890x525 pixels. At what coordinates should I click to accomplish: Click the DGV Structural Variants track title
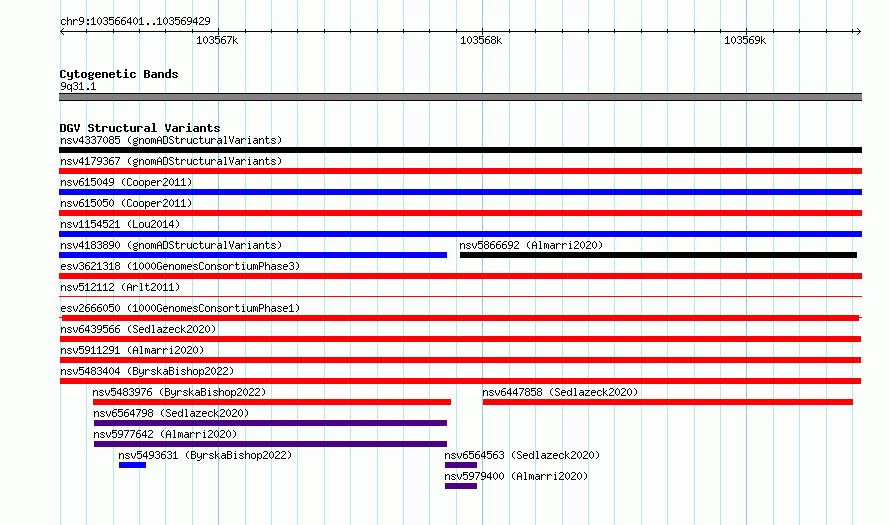(x=140, y=128)
